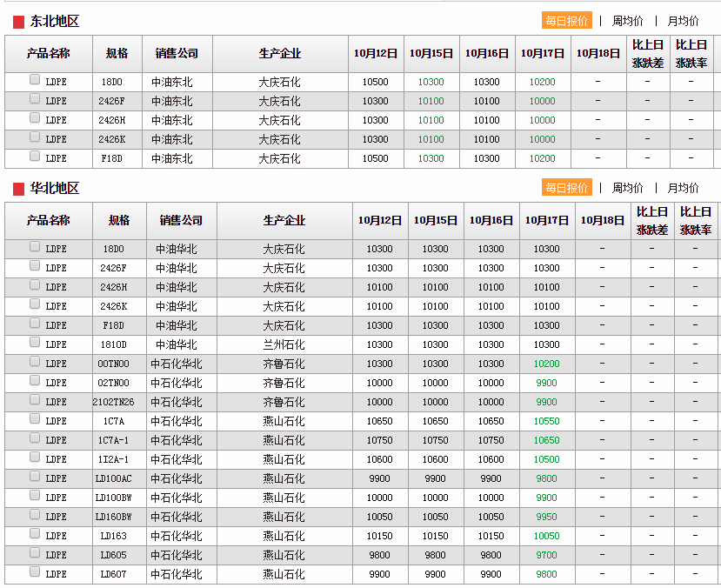The image size is (721, 588).
Task: Click 10月17日 column header in 东北地区 table
Action: point(543,53)
